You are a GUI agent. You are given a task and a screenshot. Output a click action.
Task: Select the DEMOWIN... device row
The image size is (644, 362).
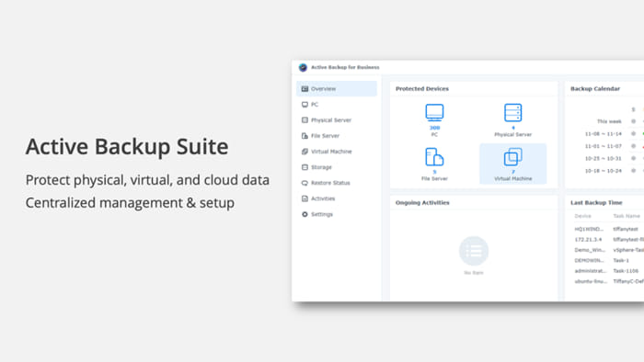608,260
